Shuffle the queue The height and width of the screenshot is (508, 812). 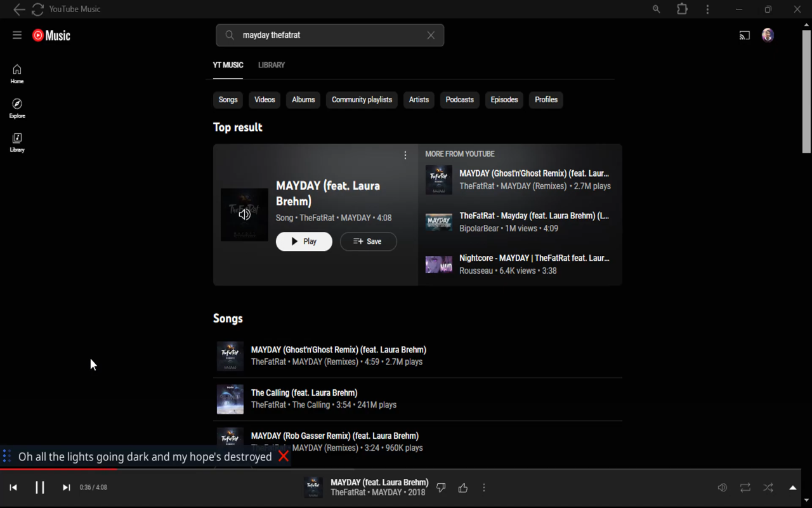point(768,488)
